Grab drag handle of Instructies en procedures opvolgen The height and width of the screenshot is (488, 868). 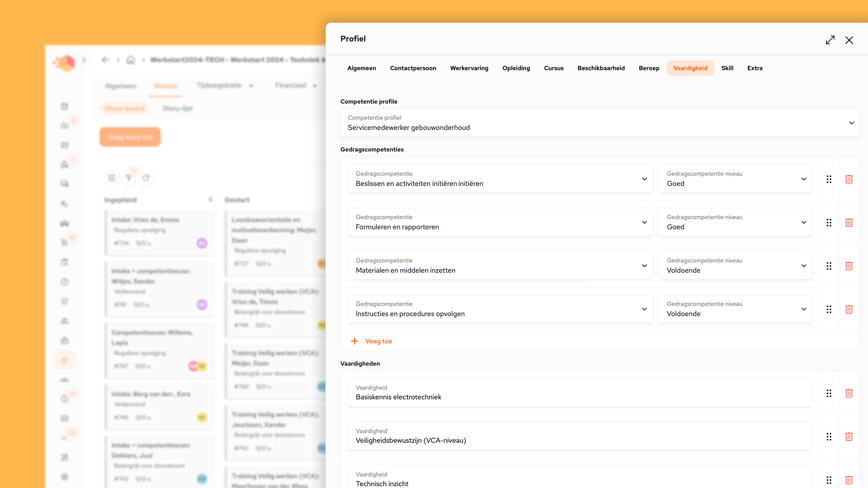tap(829, 310)
